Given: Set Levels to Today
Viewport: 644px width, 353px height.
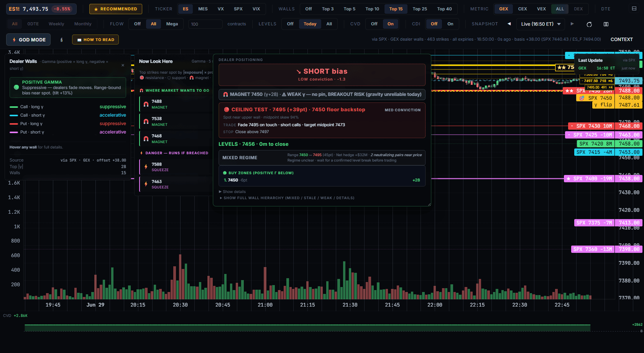Looking at the screenshot, I should pos(310,24).
